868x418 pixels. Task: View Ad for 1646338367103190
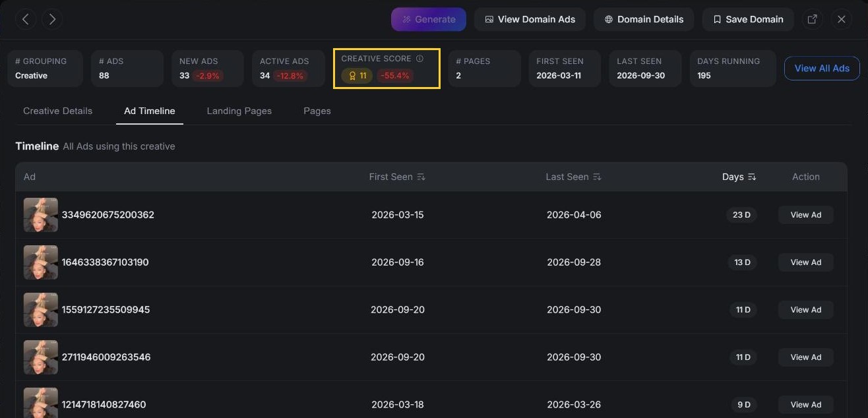coord(806,262)
